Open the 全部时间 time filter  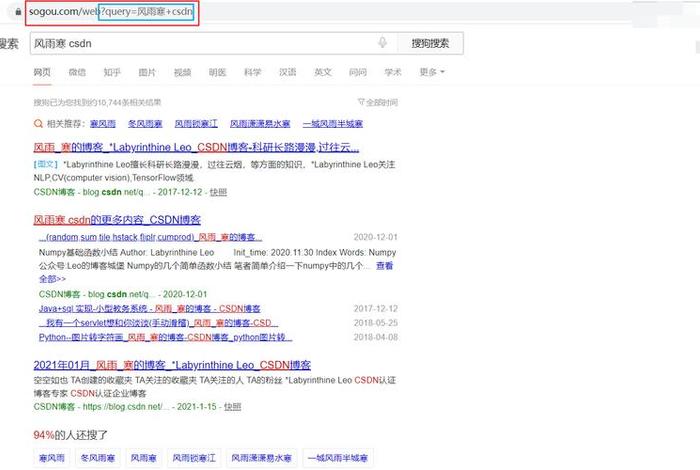point(377,102)
